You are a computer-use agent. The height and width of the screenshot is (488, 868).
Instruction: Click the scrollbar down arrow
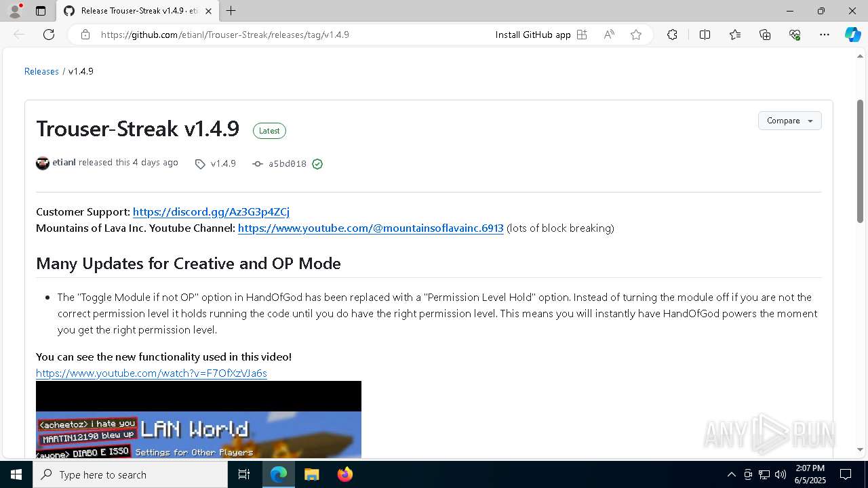pyautogui.click(x=860, y=449)
